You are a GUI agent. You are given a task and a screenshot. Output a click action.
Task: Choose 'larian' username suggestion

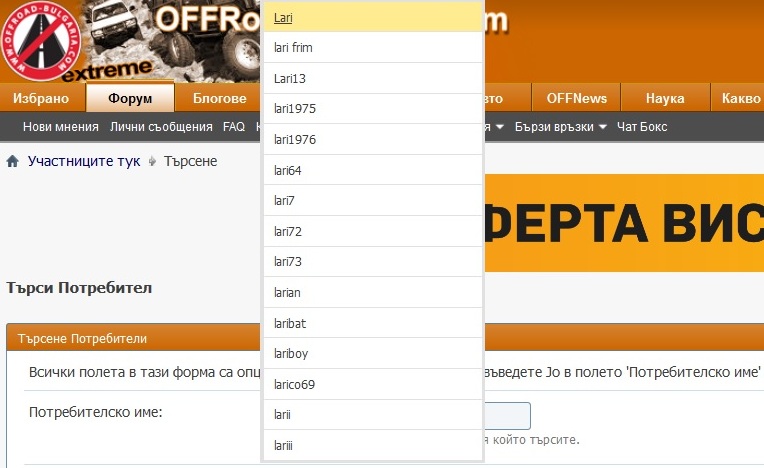coord(373,293)
